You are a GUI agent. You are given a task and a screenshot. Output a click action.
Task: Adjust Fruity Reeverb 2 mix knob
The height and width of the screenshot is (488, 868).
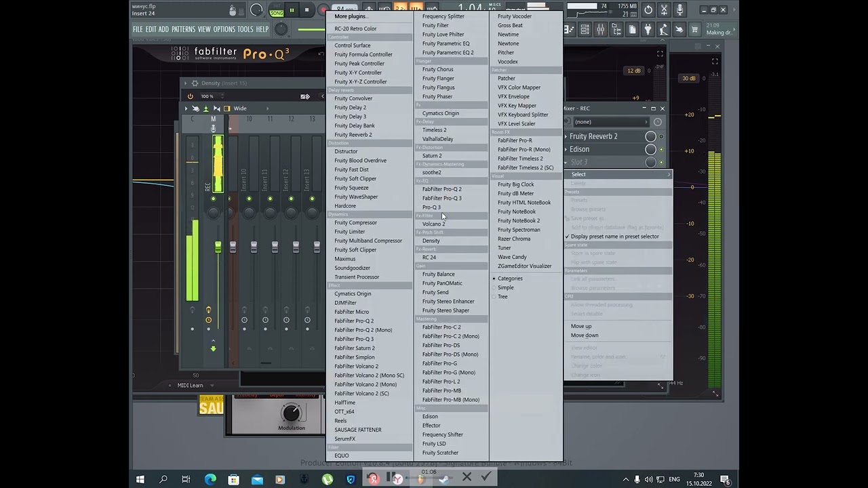(x=650, y=136)
